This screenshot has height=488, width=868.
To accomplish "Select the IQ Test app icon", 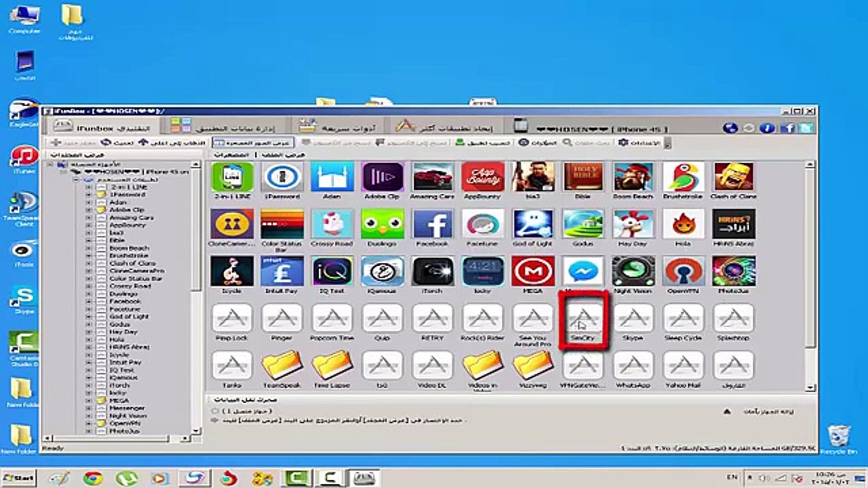I will (332, 271).
